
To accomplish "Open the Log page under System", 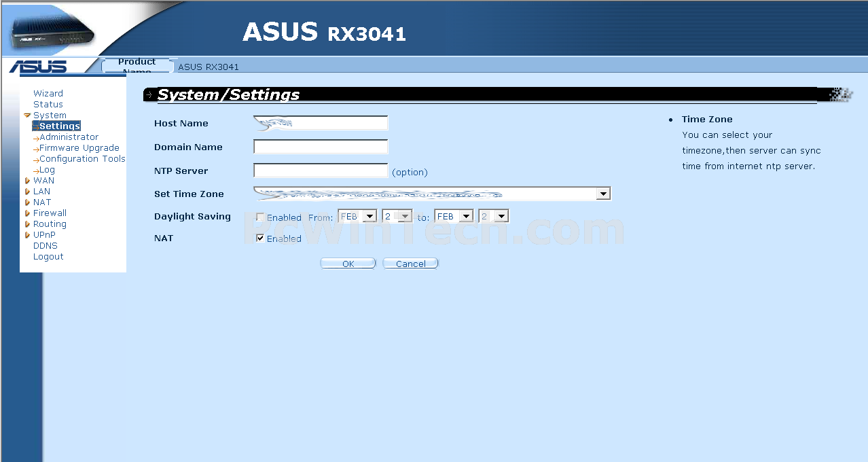I will (x=47, y=170).
